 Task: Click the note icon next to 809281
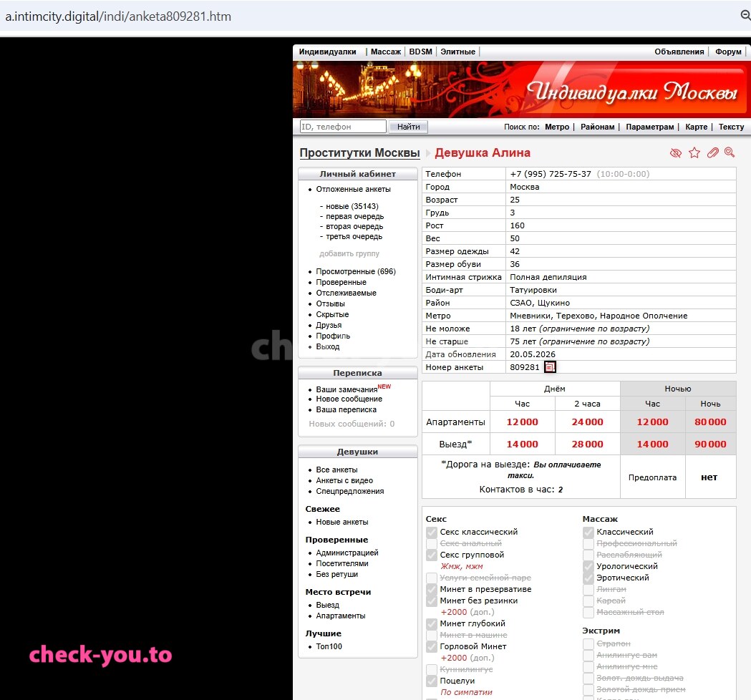[x=550, y=367]
